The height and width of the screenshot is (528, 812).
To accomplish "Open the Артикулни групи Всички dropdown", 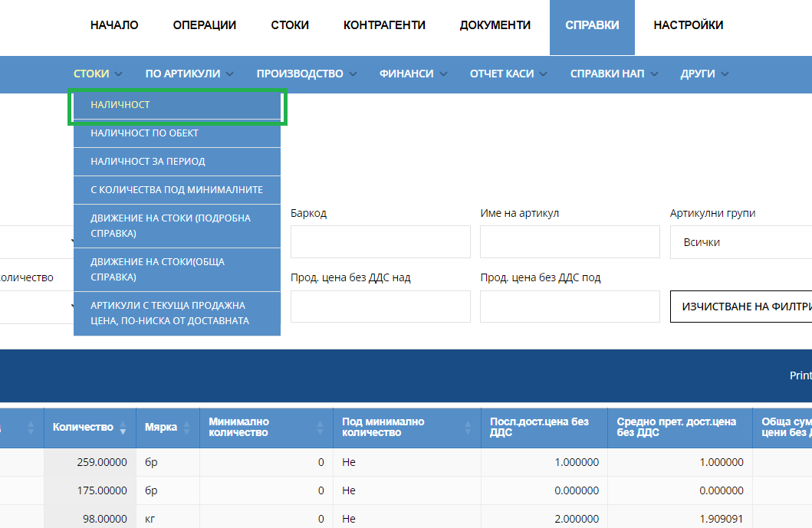I will coord(741,241).
